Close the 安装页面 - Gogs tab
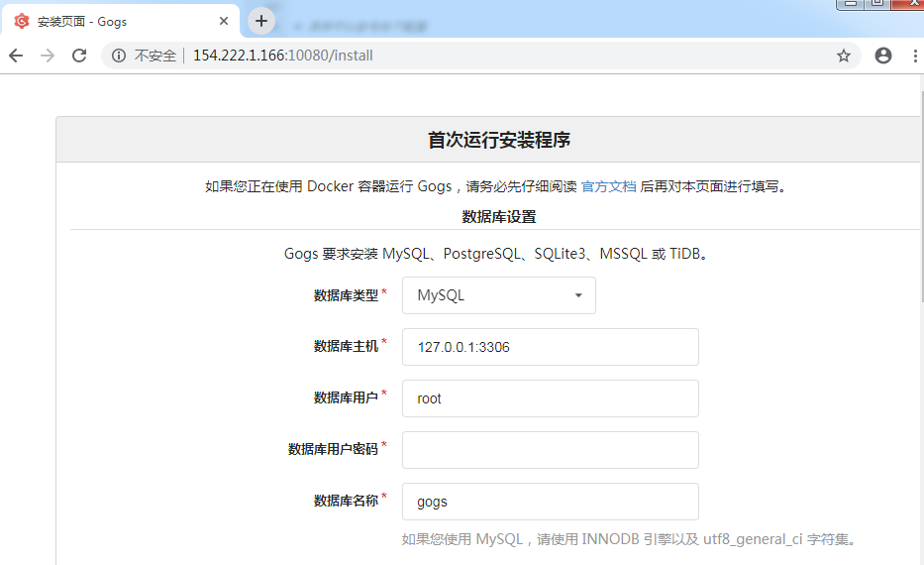Screen dimensions: 924x565 click(x=224, y=21)
